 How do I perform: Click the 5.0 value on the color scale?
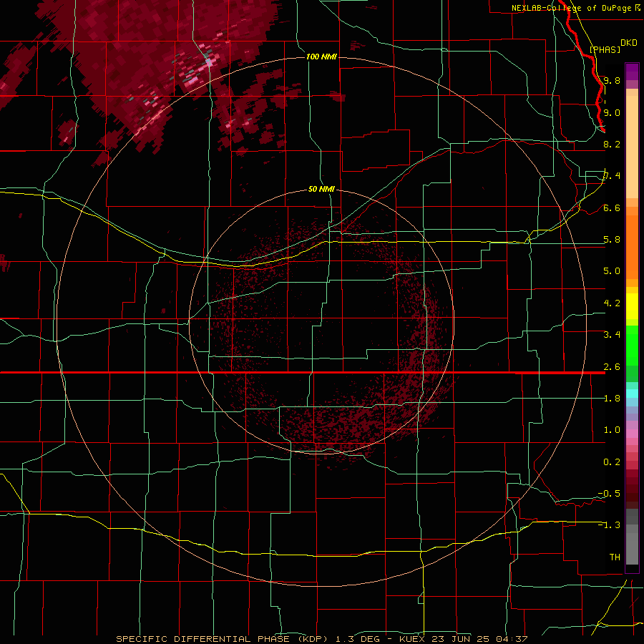click(612, 271)
